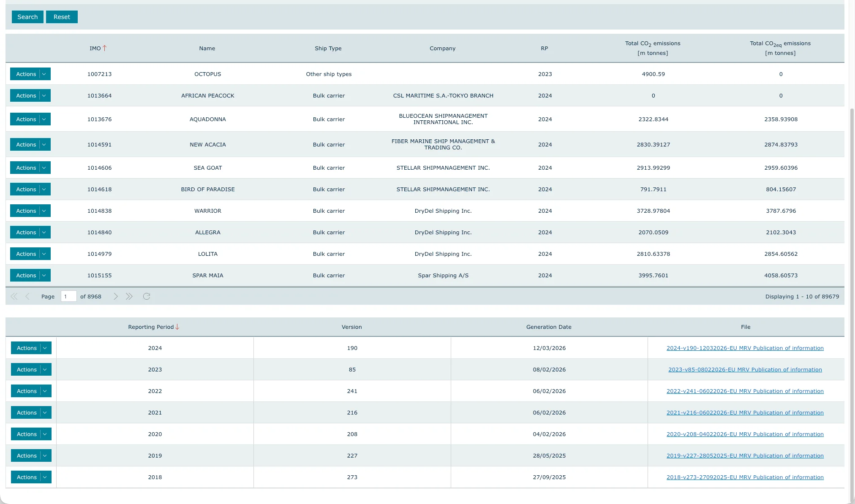Viewport: 855px width, 504px height.
Task: Sort table by Company column header
Action: [442, 48]
